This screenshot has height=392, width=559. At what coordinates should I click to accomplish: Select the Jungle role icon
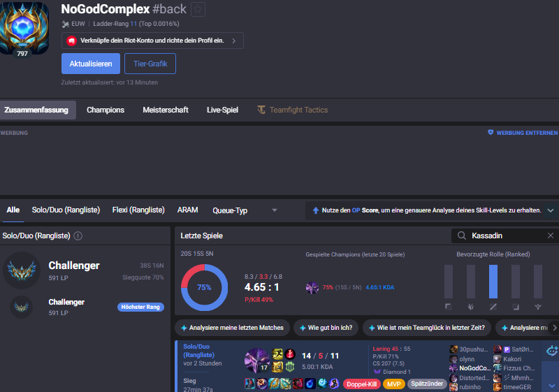[471, 307]
